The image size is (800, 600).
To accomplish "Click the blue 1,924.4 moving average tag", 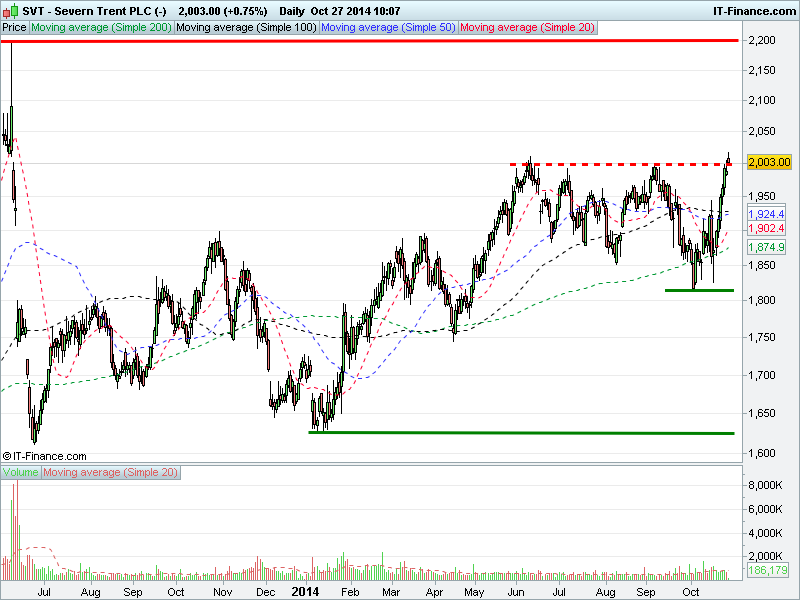I will (766, 214).
